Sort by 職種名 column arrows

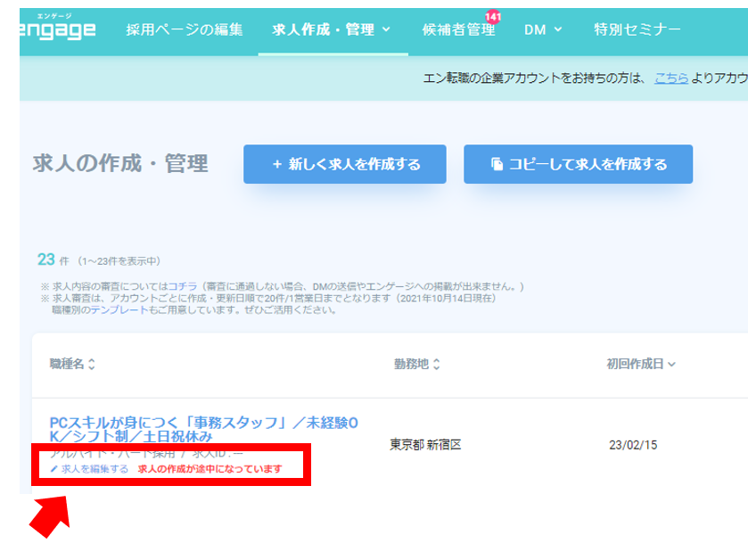tap(92, 364)
